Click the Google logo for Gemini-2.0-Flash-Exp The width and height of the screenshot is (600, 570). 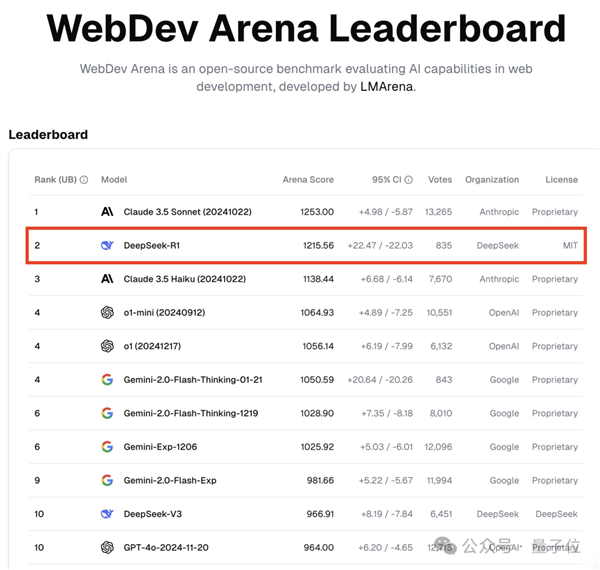[107, 480]
